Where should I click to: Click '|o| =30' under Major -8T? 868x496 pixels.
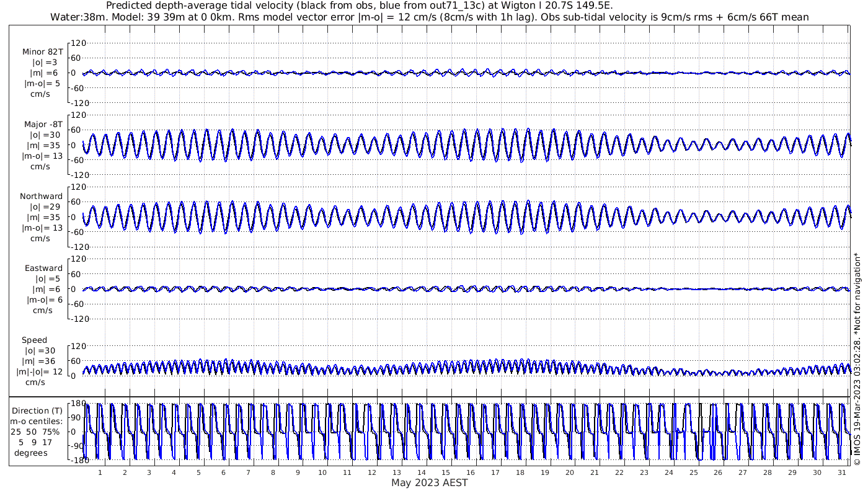pyautogui.click(x=45, y=135)
